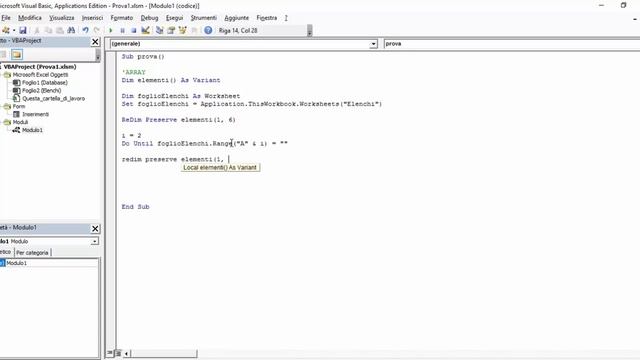
Task: Run the macro with the green play icon
Action: (111, 30)
